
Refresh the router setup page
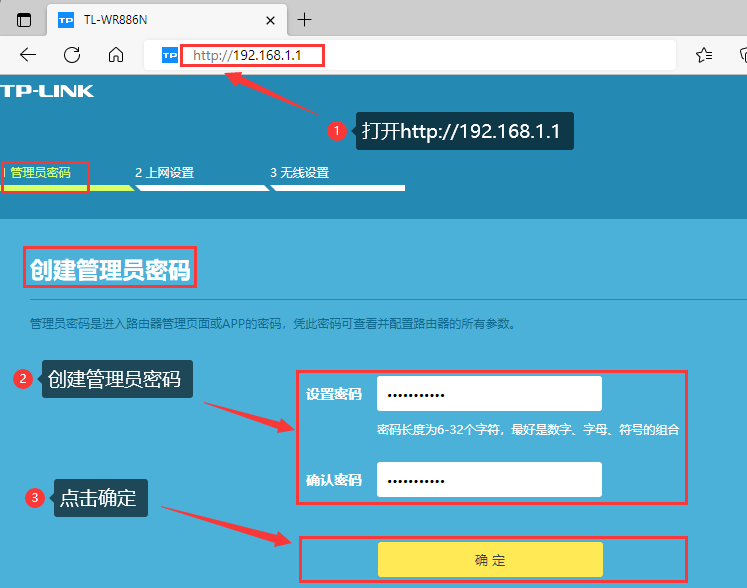pyautogui.click(x=72, y=55)
